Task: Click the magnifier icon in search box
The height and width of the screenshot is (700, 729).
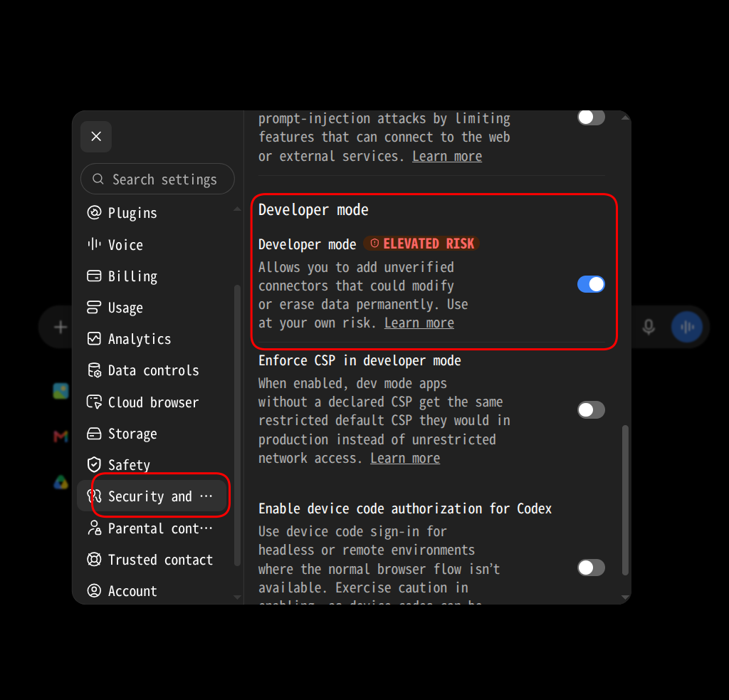Action: [98, 179]
